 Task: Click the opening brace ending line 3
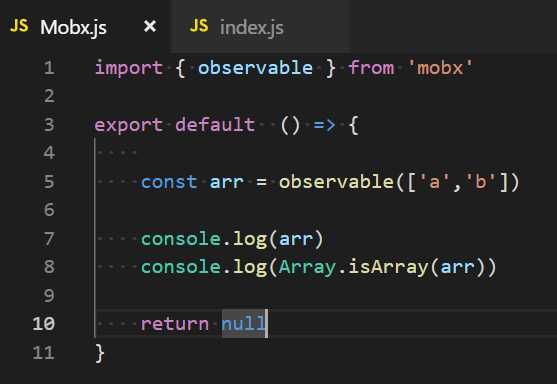coord(353,125)
